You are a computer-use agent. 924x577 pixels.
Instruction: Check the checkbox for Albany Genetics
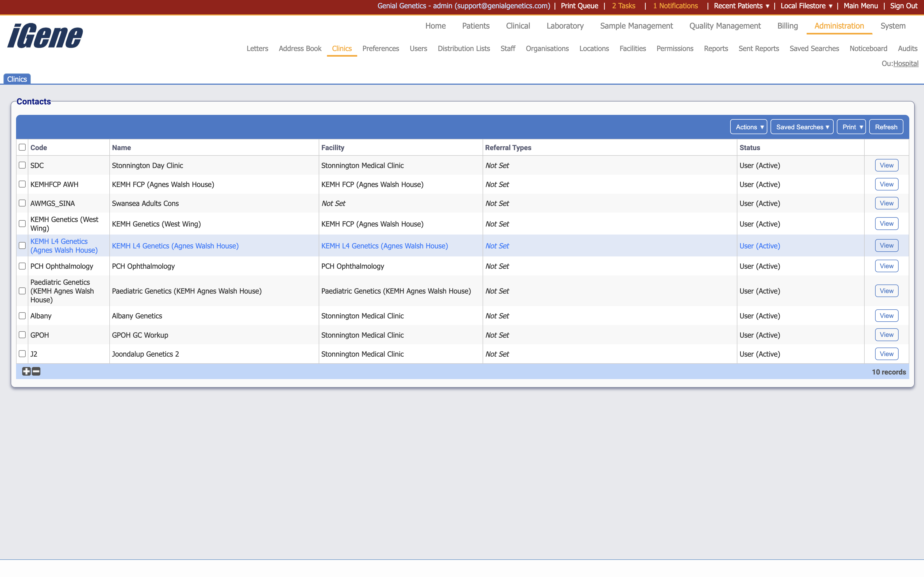pos(22,315)
